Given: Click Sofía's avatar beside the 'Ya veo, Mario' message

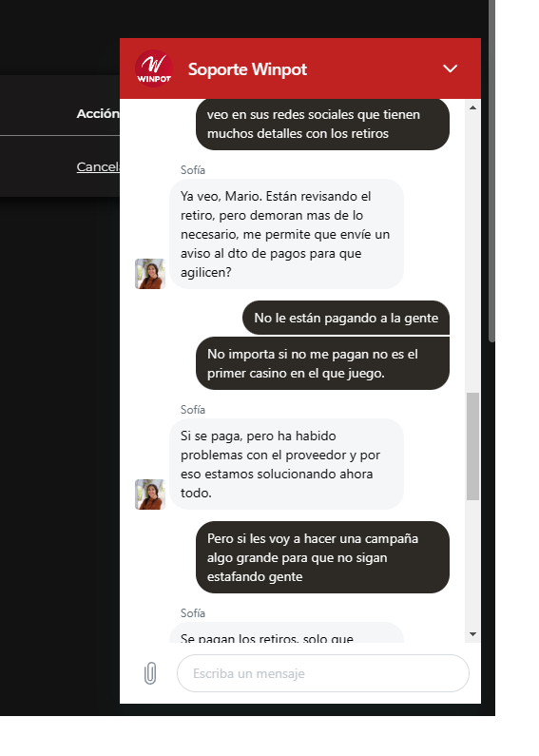Looking at the screenshot, I should (150, 274).
